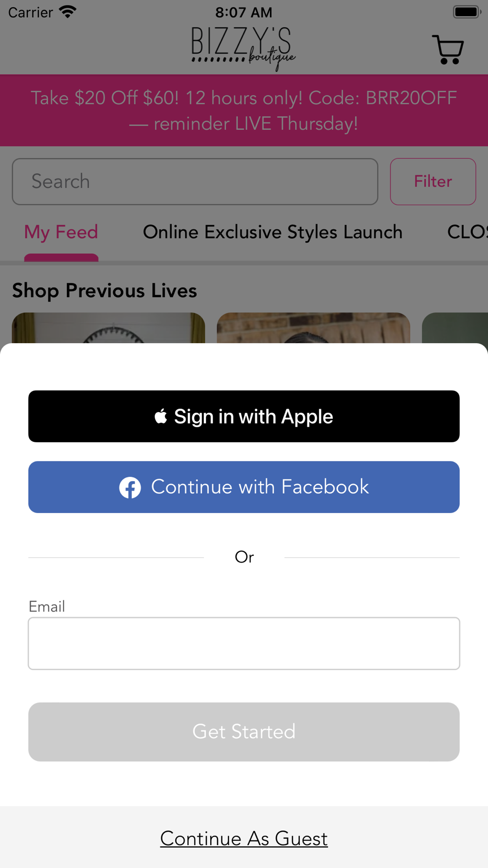Continue with Facebook
Screen dimensions: 488x868
point(244,487)
